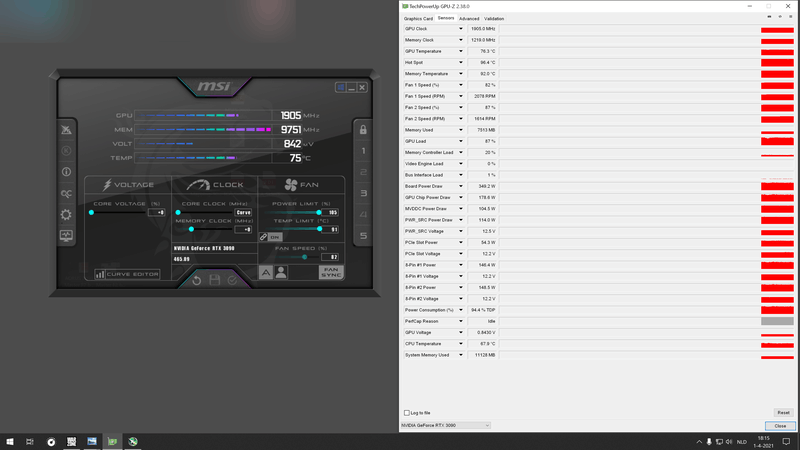Show hidden system tray icons
This screenshot has width=800, height=450.
pyautogui.click(x=699, y=442)
